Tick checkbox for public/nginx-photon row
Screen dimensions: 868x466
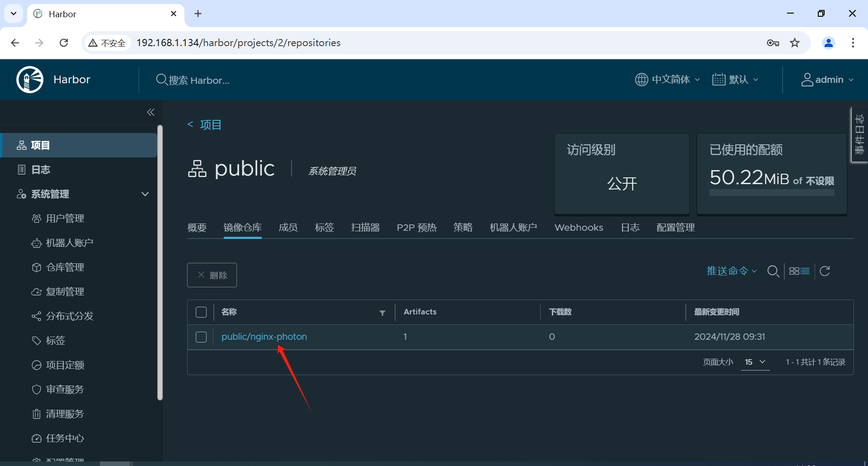click(201, 337)
